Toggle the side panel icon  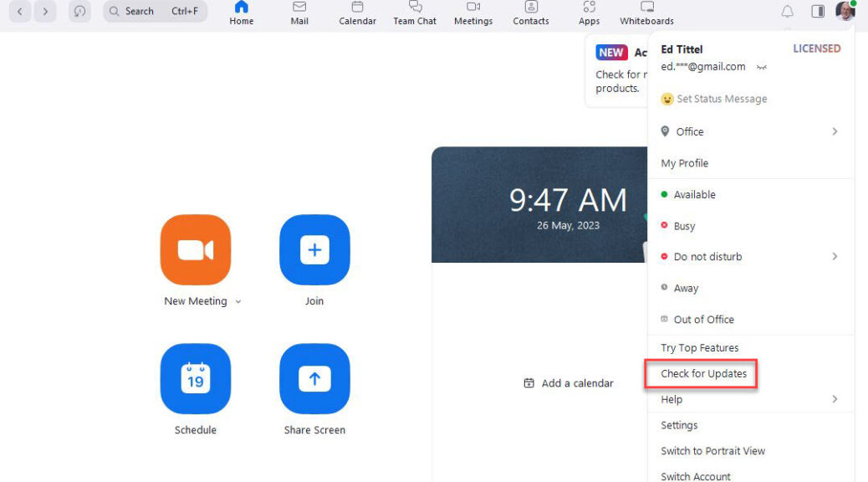(818, 11)
